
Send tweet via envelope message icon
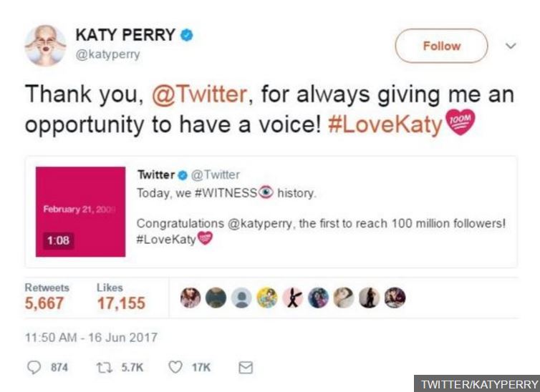[245, 367]
